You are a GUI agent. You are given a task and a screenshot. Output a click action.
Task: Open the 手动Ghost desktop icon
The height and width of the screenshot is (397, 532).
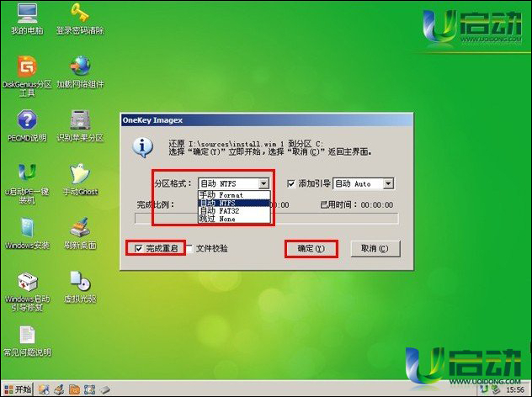point(80,174)
